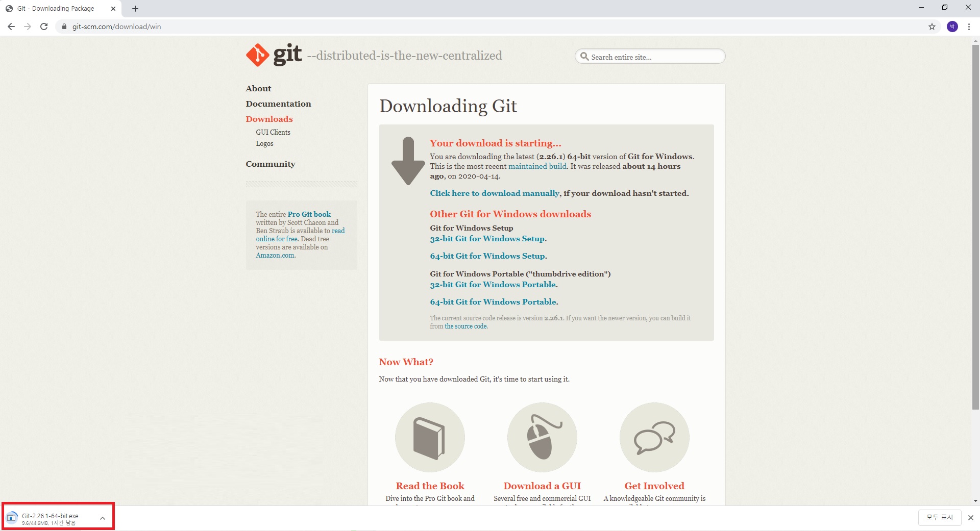
Task: Click the Git-2.26.1-64-bit.exe file name
Action: pyautogui.click(x=50, y=516)
